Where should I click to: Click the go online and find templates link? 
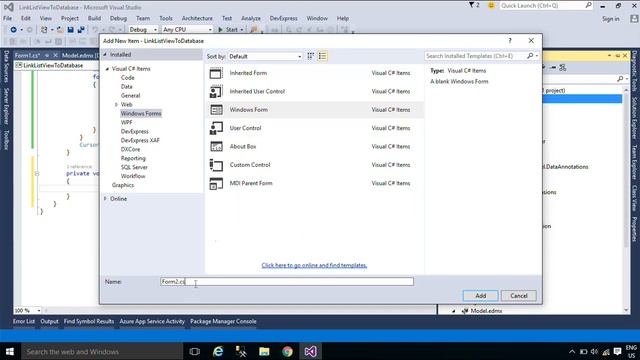coord(314,265)
